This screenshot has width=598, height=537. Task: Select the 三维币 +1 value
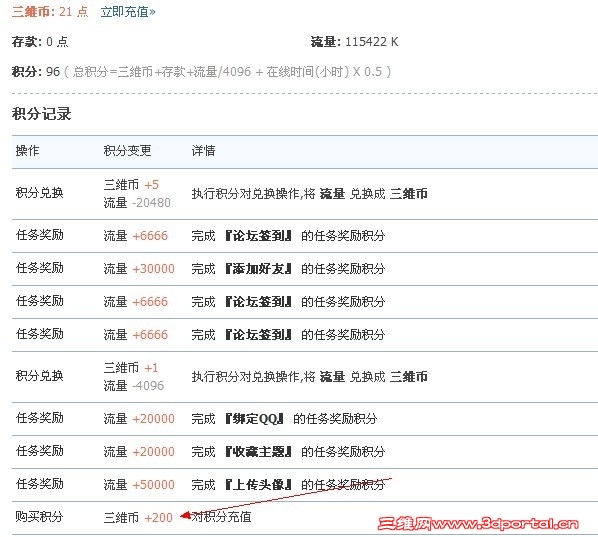click(x=131, y=368)
